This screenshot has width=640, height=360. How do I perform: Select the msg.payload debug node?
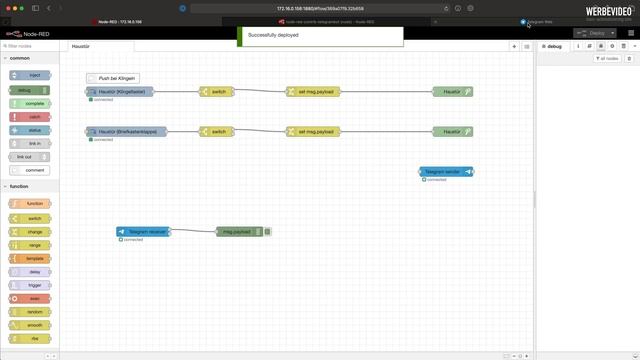239,232
